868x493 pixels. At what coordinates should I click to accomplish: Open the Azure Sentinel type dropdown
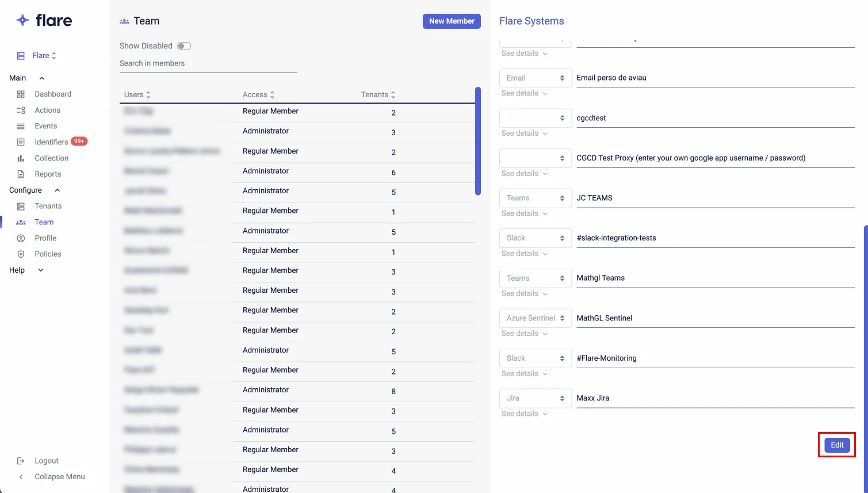click(x=536, y=318)
